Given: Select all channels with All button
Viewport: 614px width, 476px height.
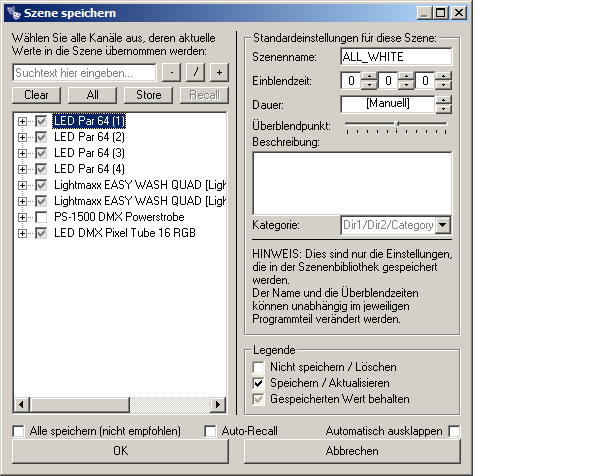Looking at the screenshot, I should (92, 95).
